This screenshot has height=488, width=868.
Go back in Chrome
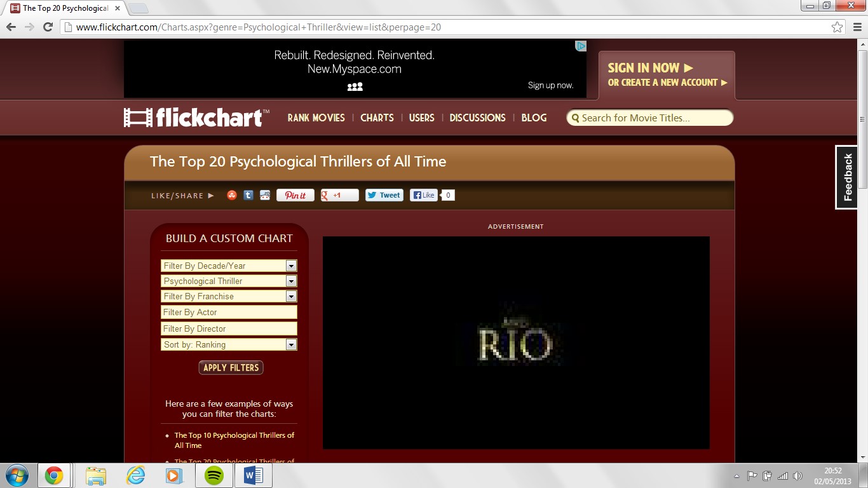[11, 27]
